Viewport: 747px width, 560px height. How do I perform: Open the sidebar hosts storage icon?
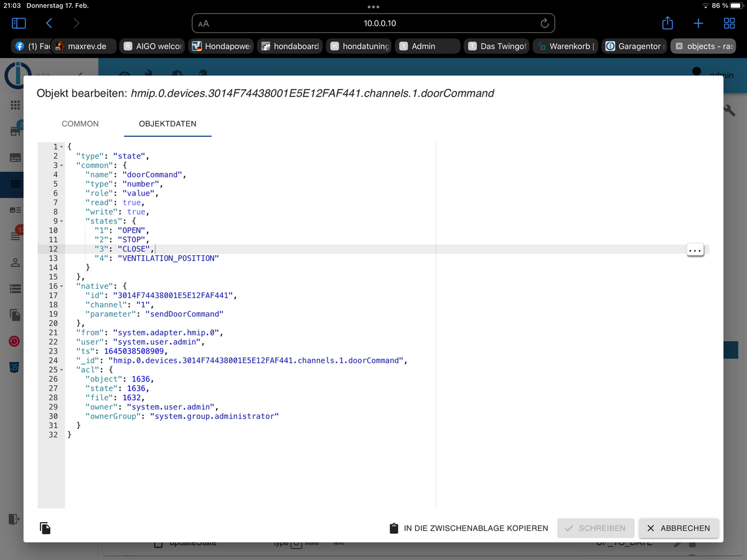(x=15, y=289)
